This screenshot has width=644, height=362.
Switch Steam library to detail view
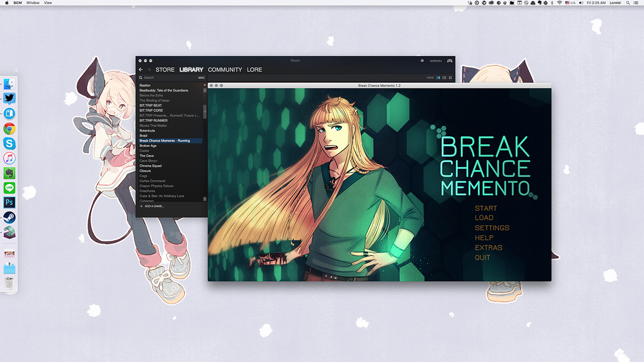(438, 78)
